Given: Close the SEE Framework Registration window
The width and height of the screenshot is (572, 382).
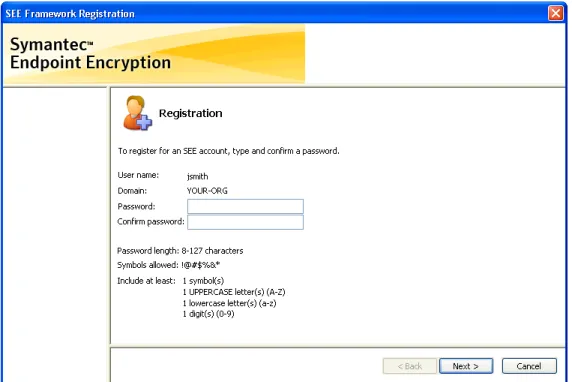Looking at the screenshot, I should [556, 13].
